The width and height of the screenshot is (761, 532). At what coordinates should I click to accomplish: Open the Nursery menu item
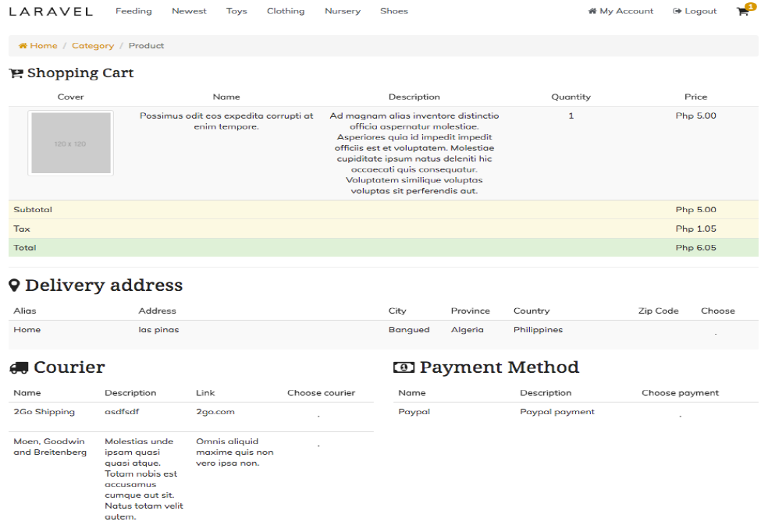(x=343, y=12)
